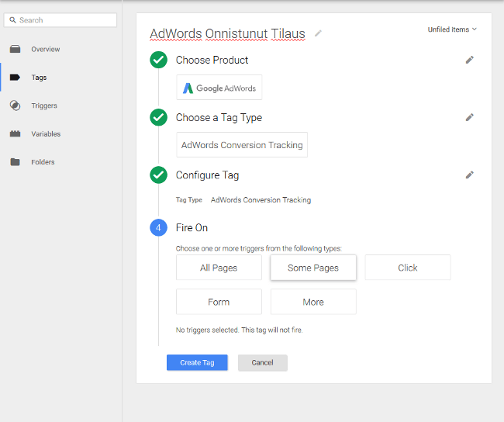Click the Choose Product green checkmark
504x422 pixels.
tap(158, 60)
